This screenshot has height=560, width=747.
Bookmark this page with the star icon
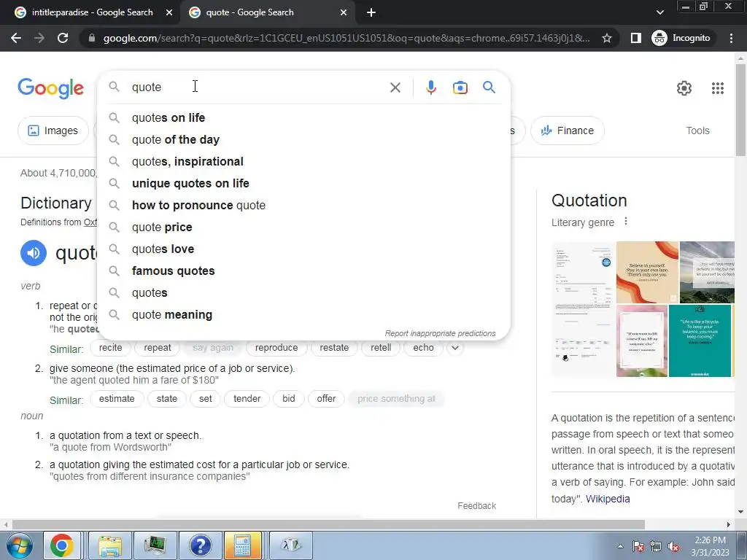click(x=606, y=38)
